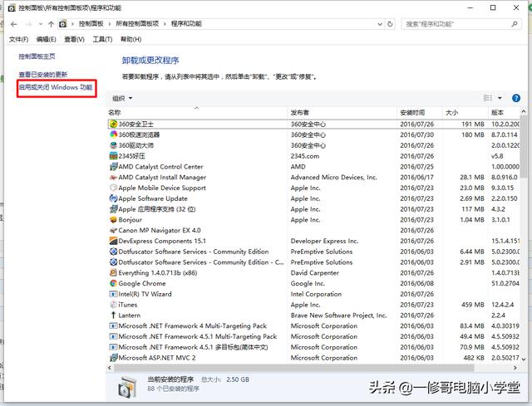Click the vertical scrollbar down arrow
Viewport: 532px width, 406px height.
(x=524, y=359)
